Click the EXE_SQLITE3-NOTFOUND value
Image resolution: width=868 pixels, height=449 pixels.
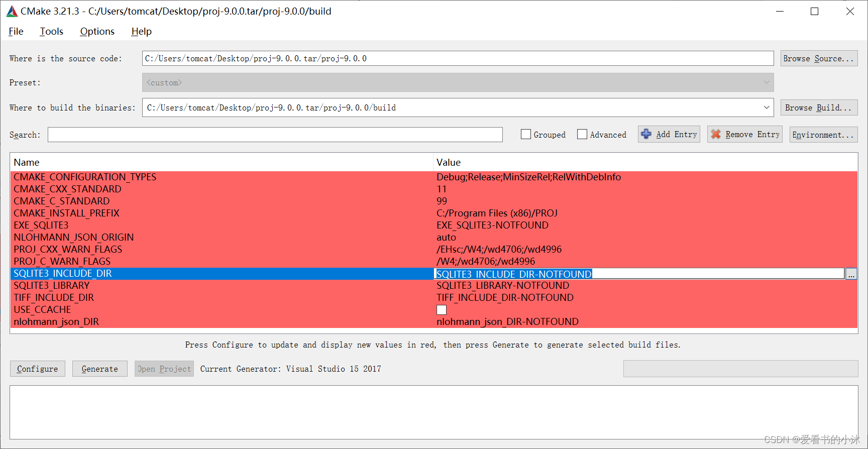pos(492,225)
